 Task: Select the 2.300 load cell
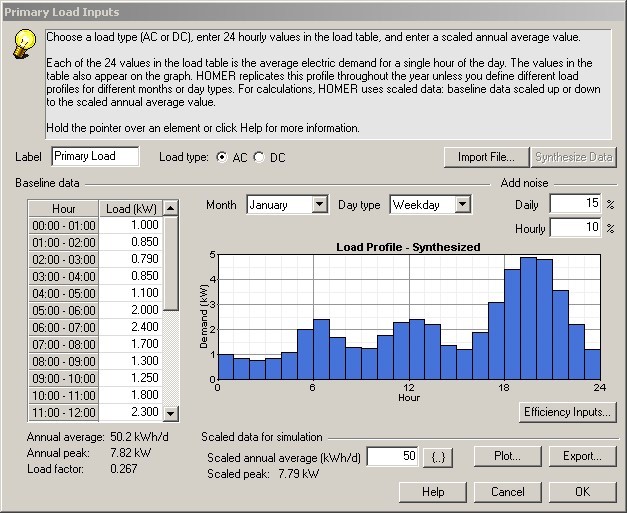[131, 412]
